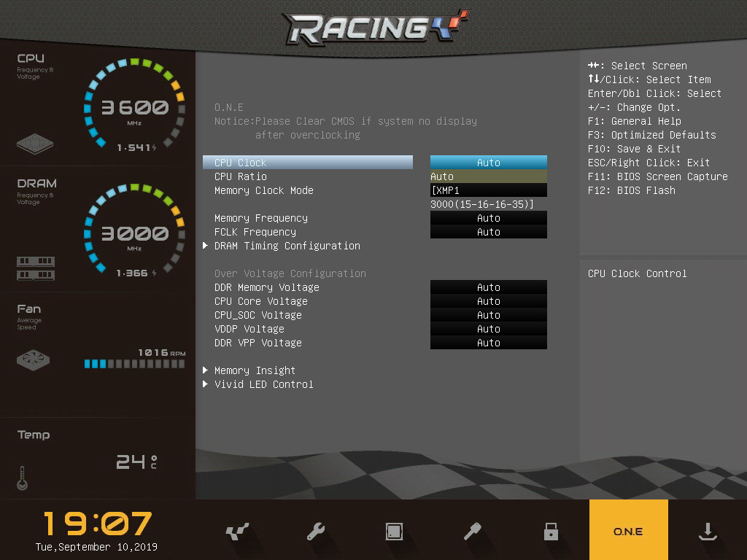Open the Boot tab key icon

472,532
